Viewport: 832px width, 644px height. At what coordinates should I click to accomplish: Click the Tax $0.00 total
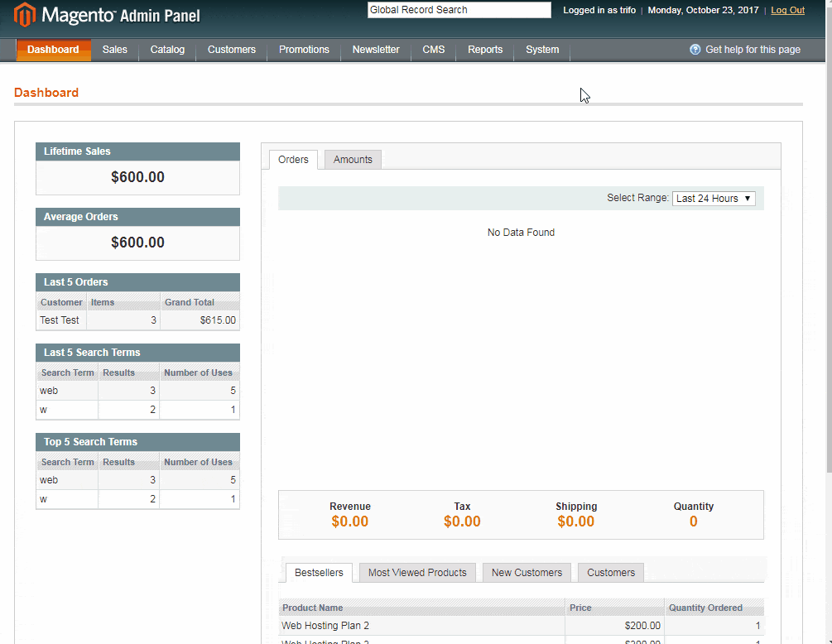[462, 521]
